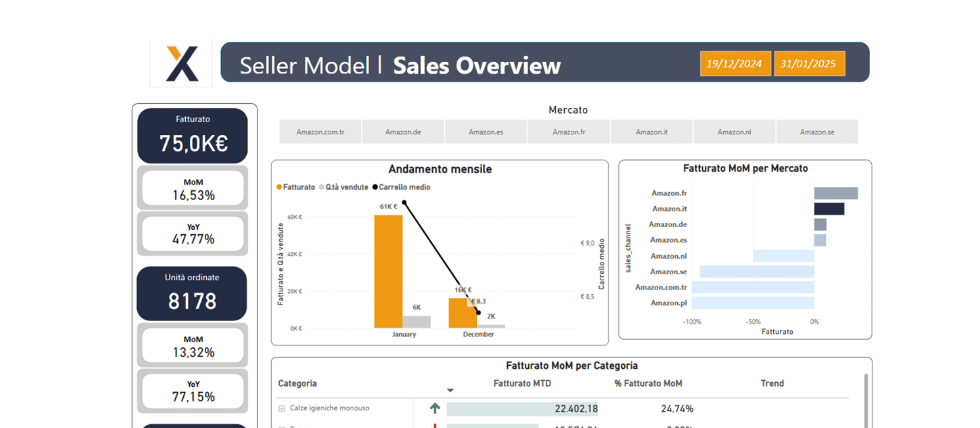This screenshot has width=980, height=428.
Task: Expand the Calze igieniche monouso row
Action: (281, 408)
